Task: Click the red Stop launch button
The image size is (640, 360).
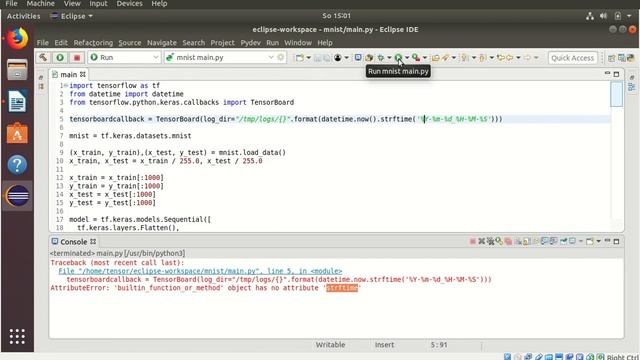Action: 76,57
